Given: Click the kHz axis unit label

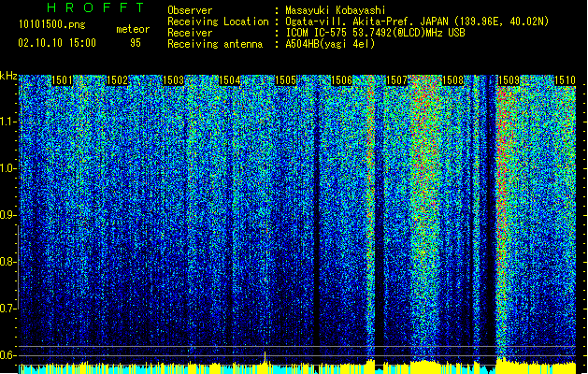Looking at the screenshot, I should point(8,76).
